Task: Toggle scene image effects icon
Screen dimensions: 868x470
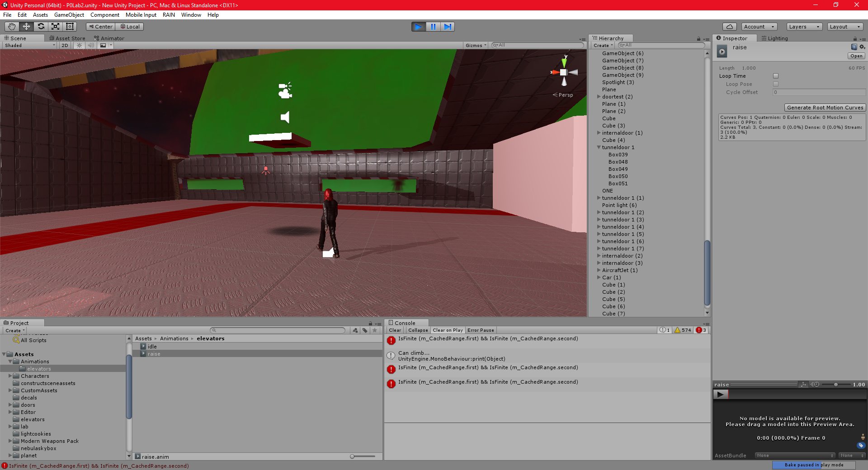Action: [x=103, y=45]
